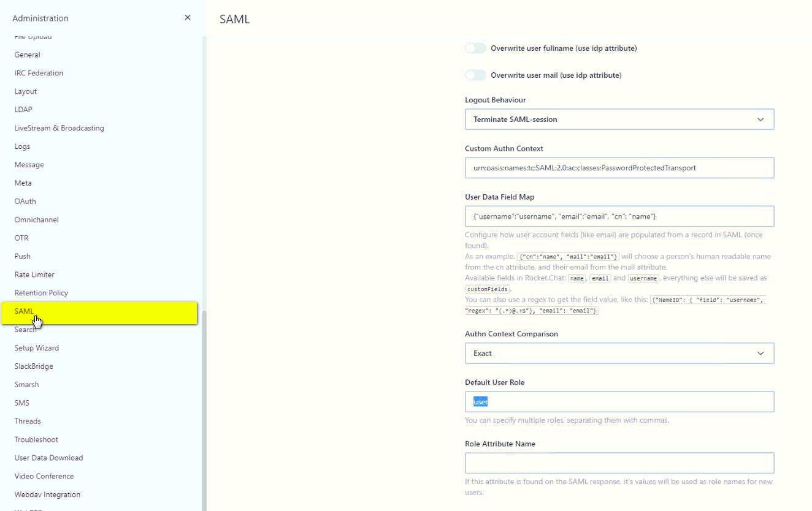Toggle Overwrite user fullname switch
The width and height of the screenshot is (812, 511).
coord(475,48)
